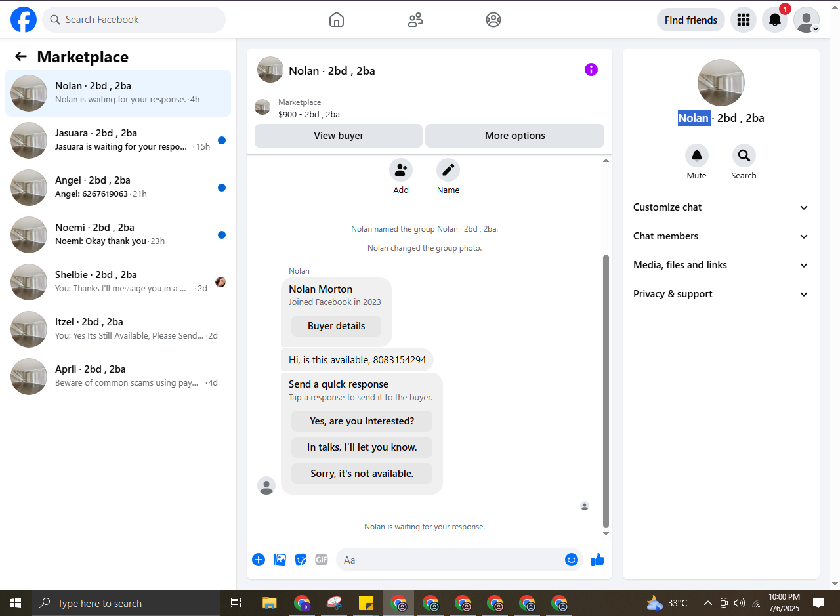This screenshot has height=616, width=840.
Task: Expand Media, files and links section
Action: (721, 265)
